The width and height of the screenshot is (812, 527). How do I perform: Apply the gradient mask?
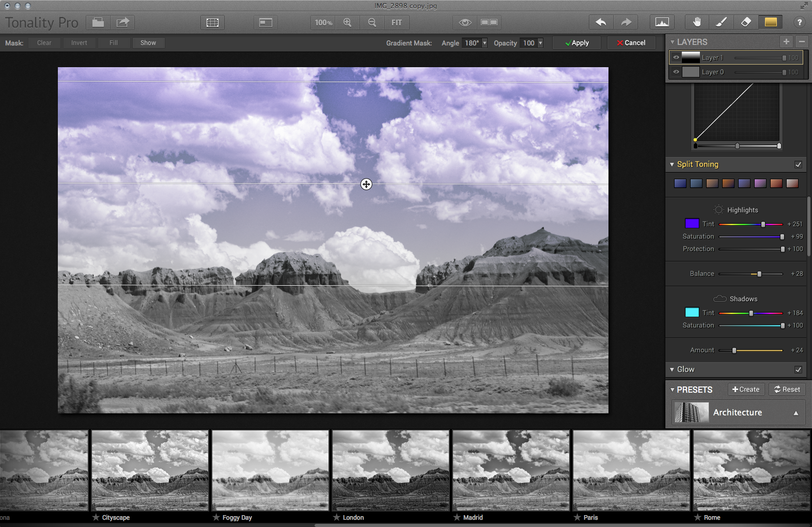click(576, 43)
